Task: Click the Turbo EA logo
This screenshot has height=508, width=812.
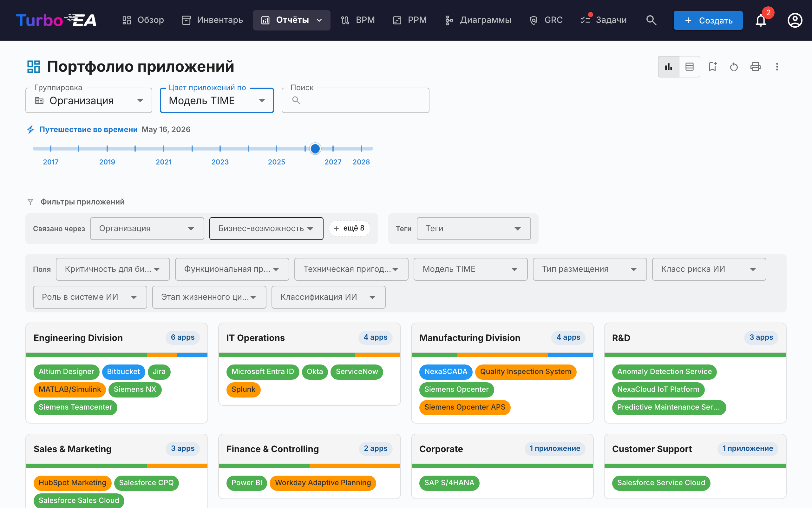Action: tap(56, 20)
